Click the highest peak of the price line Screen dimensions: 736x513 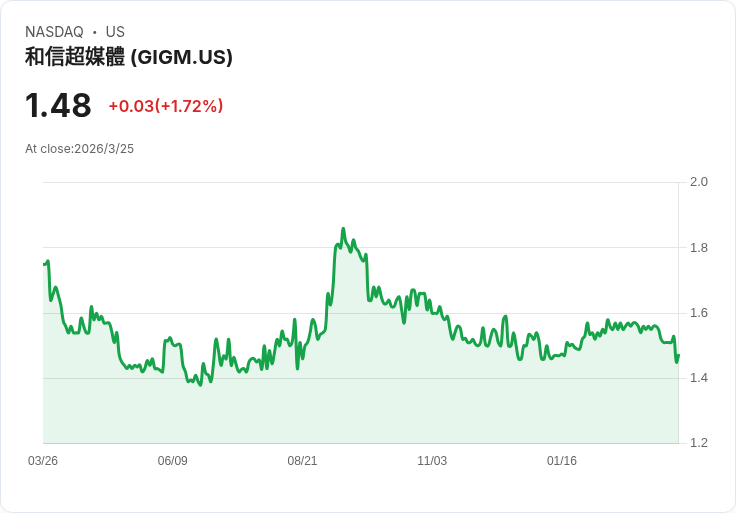pos(343,229)
